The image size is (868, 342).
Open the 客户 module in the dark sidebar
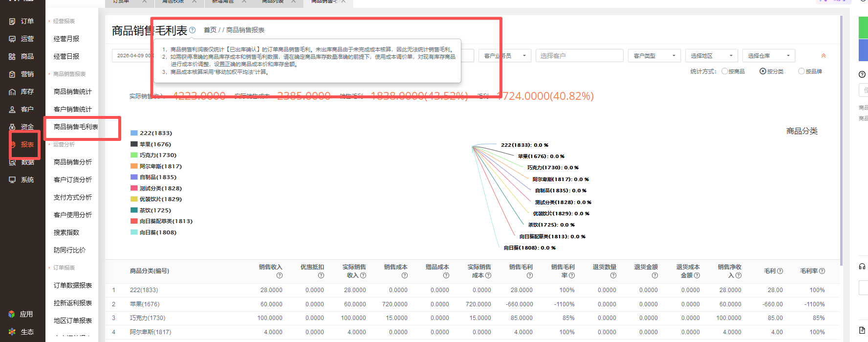click(22, 109)
